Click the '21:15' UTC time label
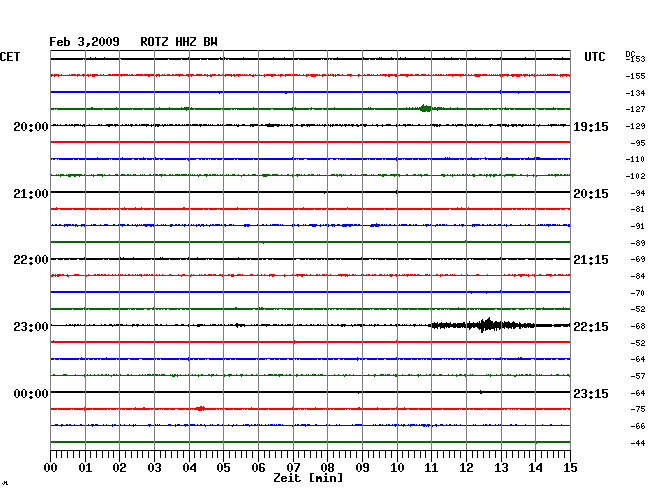Viewport: 650px width, 494px height. coord(591,260)
